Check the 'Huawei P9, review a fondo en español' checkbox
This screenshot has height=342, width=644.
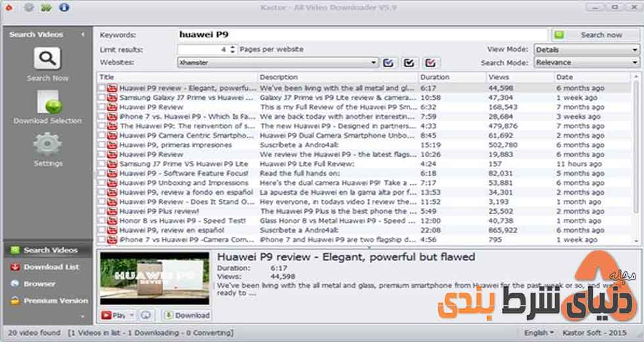click(102, 192)
